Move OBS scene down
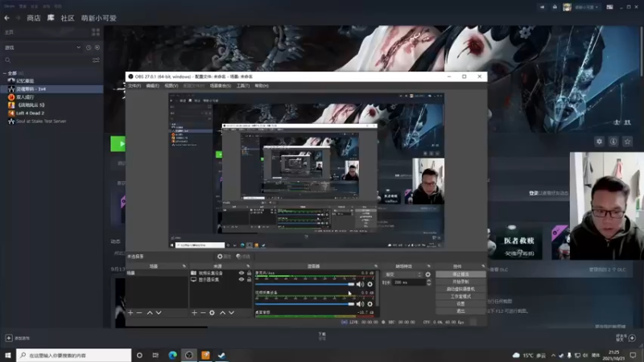644x362 pixels. coord(159,313)
